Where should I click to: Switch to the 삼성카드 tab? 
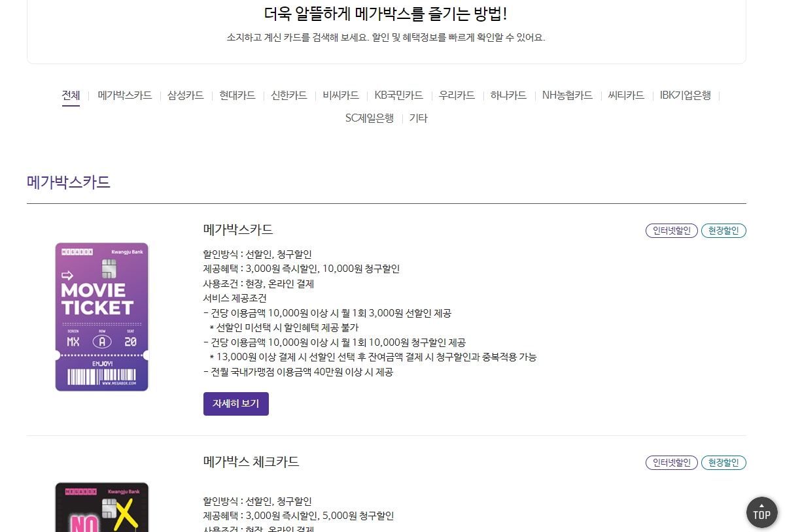pos(185,95)
